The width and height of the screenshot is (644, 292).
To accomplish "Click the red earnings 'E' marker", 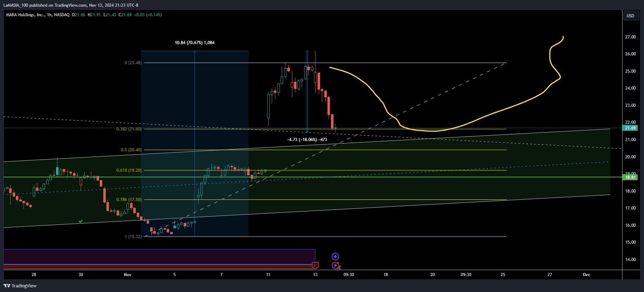I will click(x=315, y=265).
